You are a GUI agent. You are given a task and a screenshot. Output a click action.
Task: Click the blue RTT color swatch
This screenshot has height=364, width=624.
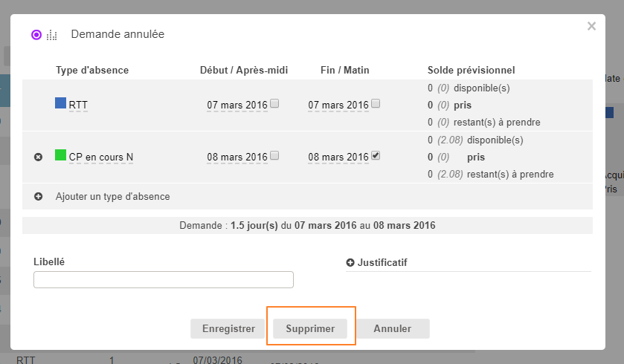click(61, 103)
